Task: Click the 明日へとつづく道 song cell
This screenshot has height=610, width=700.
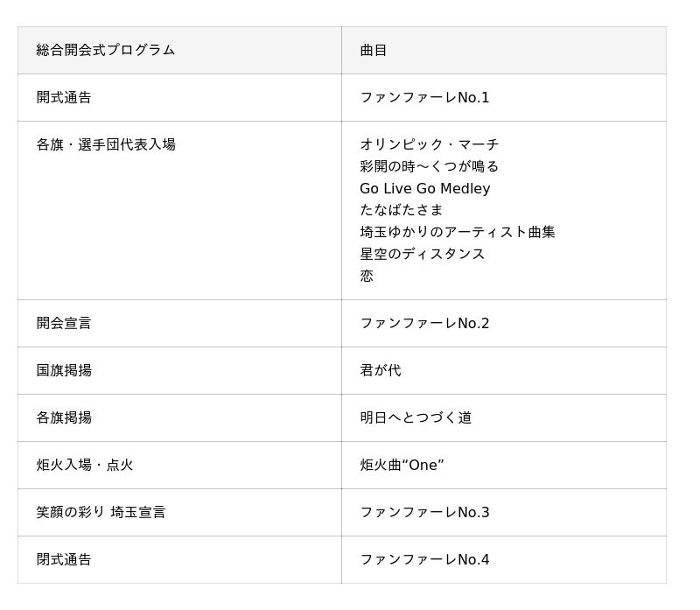Action: pyautogui.click(x=504, y=418)
